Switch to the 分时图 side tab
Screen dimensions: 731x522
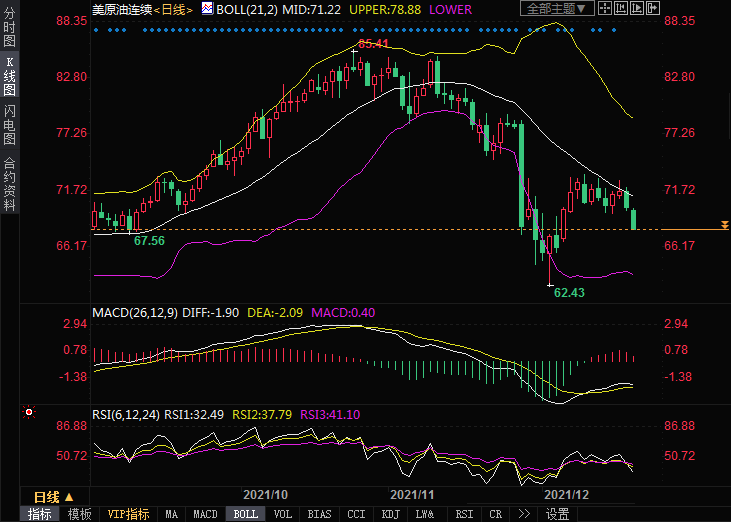(9, 28)
